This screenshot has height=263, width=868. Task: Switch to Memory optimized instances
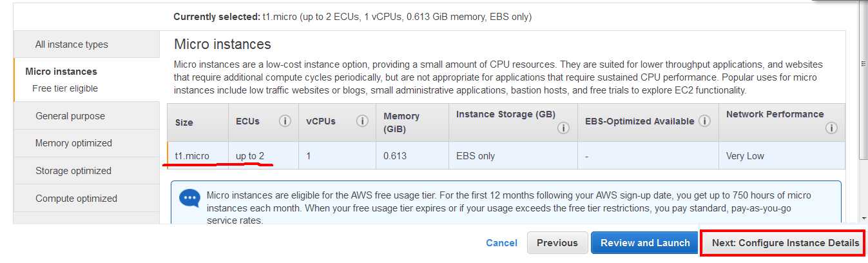point(86,143)
